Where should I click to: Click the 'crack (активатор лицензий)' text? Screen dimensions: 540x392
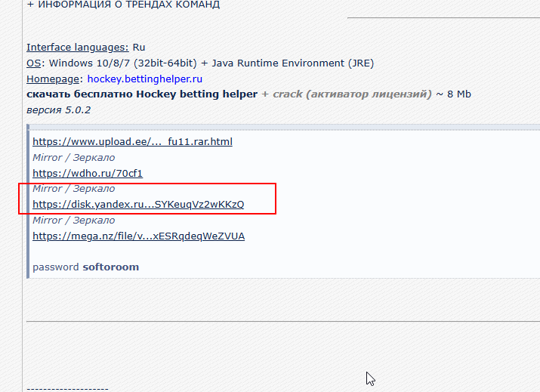tap(352, 94)
